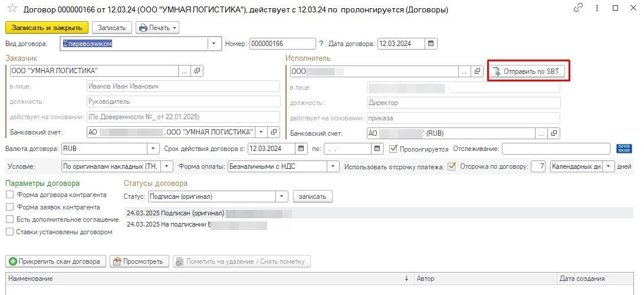644x295 pixels.
Task: Open Валюта договора dropdown
Action: [153, 149]
